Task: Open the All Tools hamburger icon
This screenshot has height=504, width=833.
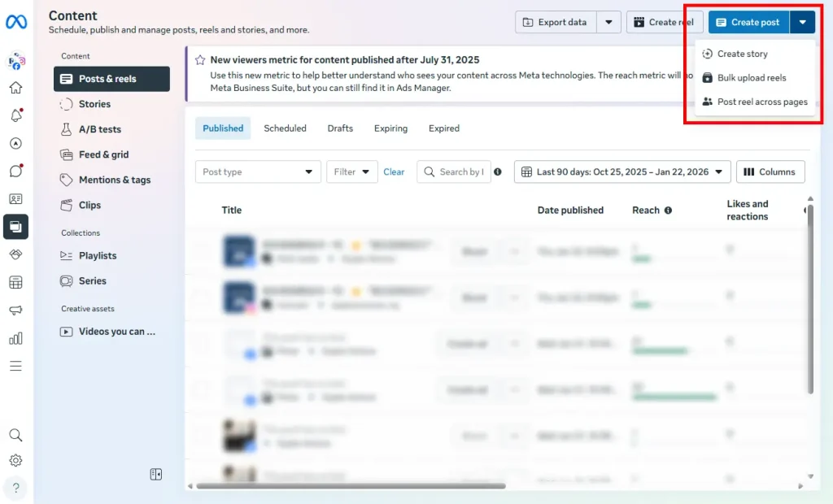Action: click(x=16, y=366)
